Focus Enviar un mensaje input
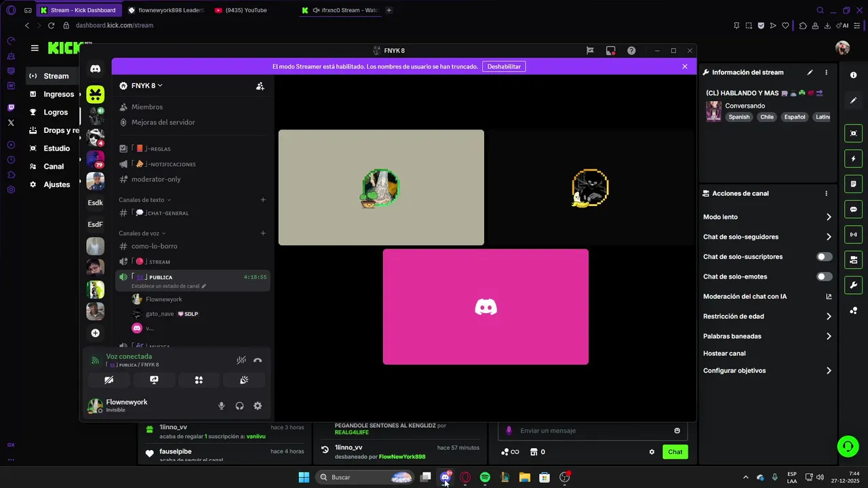The width and height of the screenshot is (868, 488). point(593,430)
